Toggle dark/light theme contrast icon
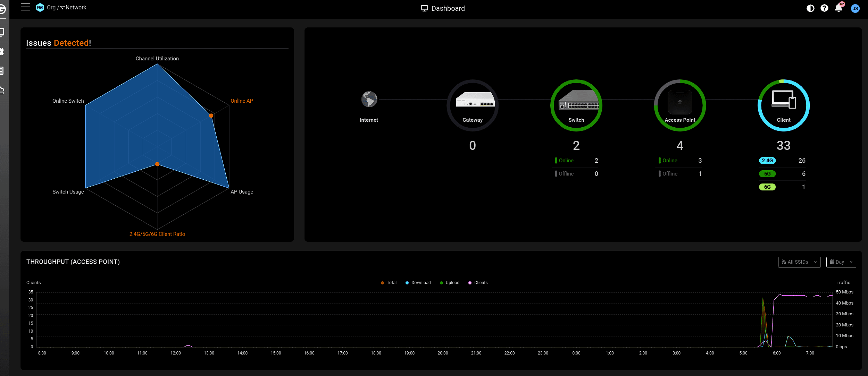The width and height of the screenshot is (868, 376). tap(810, 8)
